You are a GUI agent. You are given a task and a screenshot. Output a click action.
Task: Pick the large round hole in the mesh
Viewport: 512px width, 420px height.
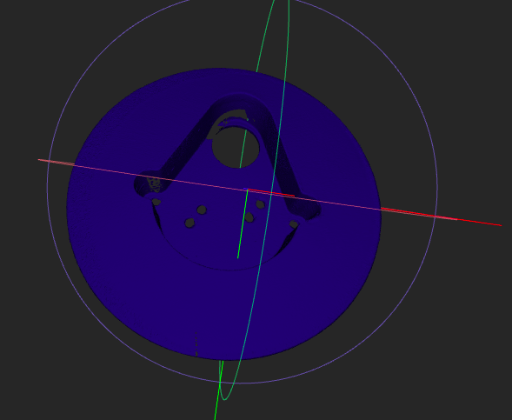[236, 147]
